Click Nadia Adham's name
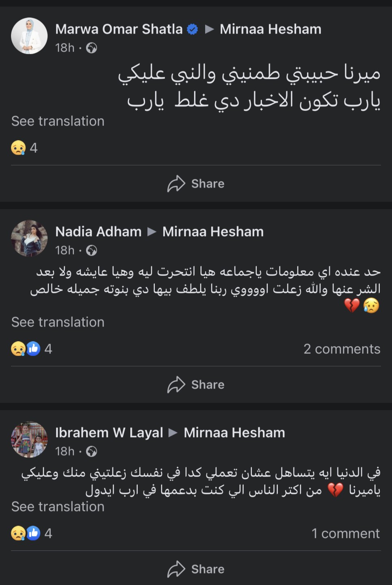This screenshot has height=585, width=392. (x=98, y=232)
